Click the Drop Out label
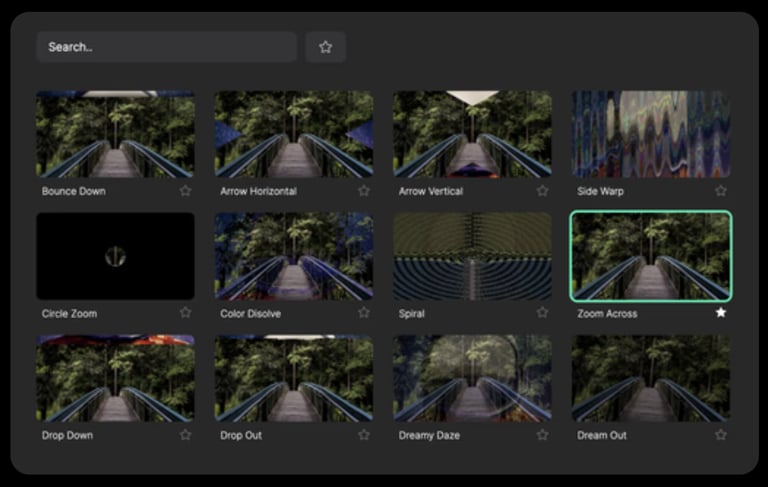 click(x=241, y=436)
